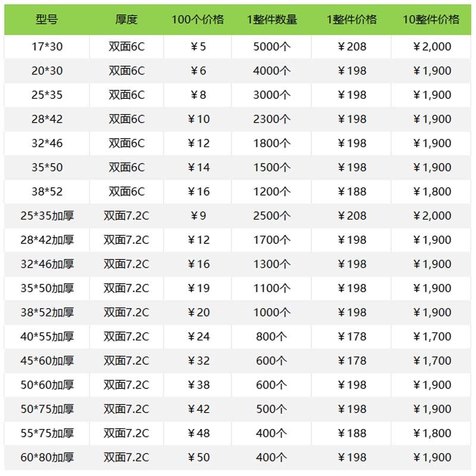The width and height of the screenshot is (476, 476).
Task: Select the 38*52 non-thickened model cell
Action: (47, 192)
